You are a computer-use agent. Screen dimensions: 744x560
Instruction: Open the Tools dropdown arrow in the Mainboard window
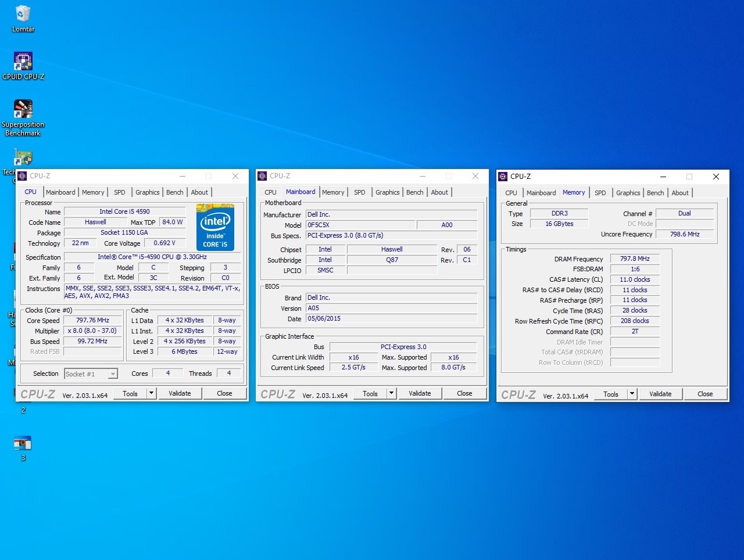[x=391, y=393]
